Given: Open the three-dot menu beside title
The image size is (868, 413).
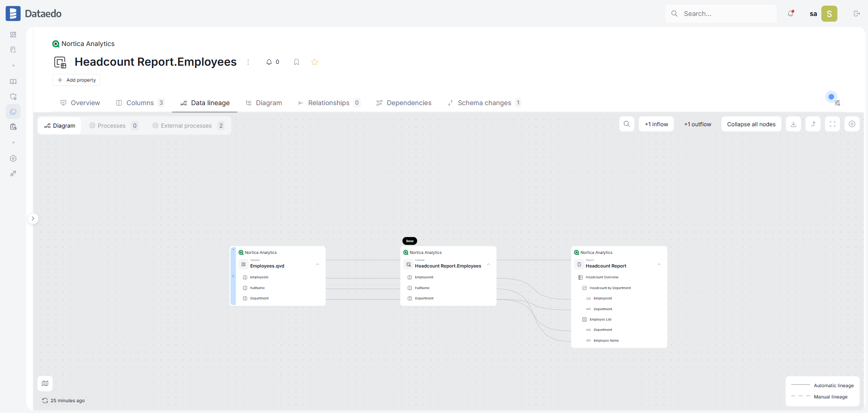Looking at the screenshot, I should [x=248, y=62].
